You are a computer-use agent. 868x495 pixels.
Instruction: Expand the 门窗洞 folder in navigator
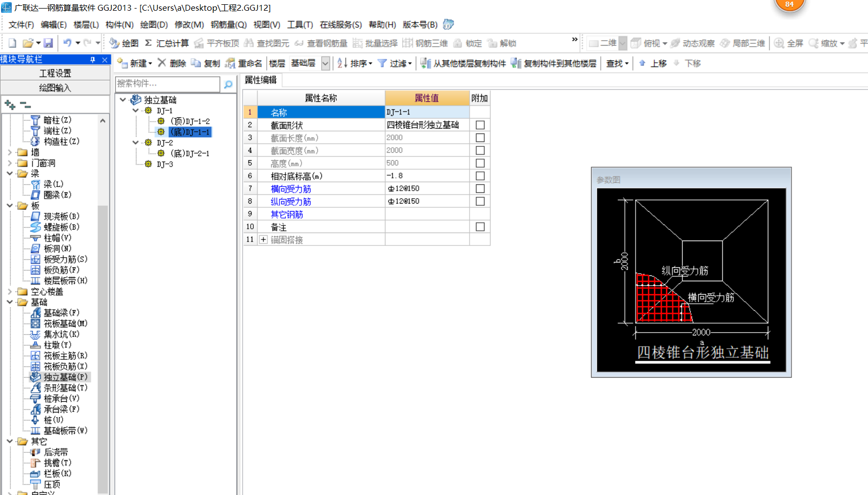(10, 163)
